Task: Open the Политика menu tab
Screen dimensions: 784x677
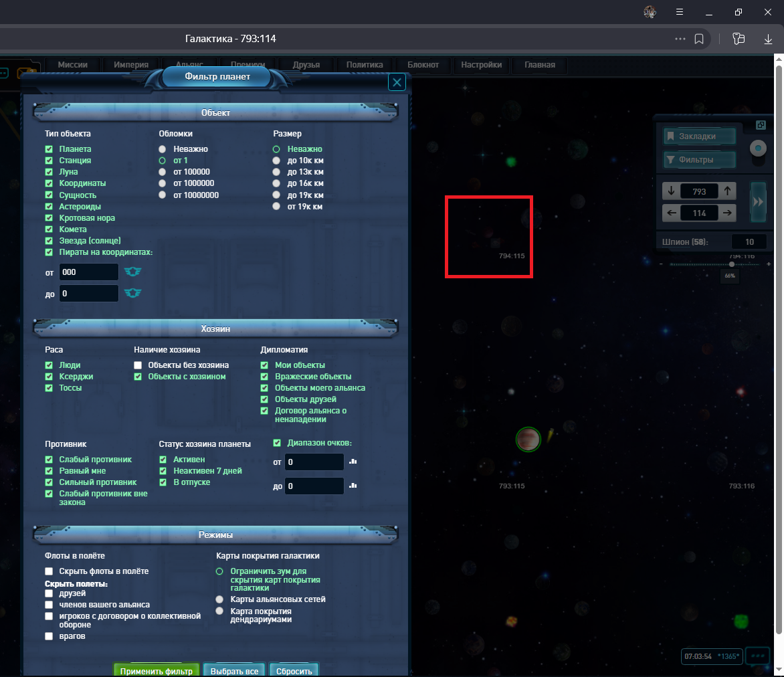Action: pyautogui.click(x=365, y=65)
